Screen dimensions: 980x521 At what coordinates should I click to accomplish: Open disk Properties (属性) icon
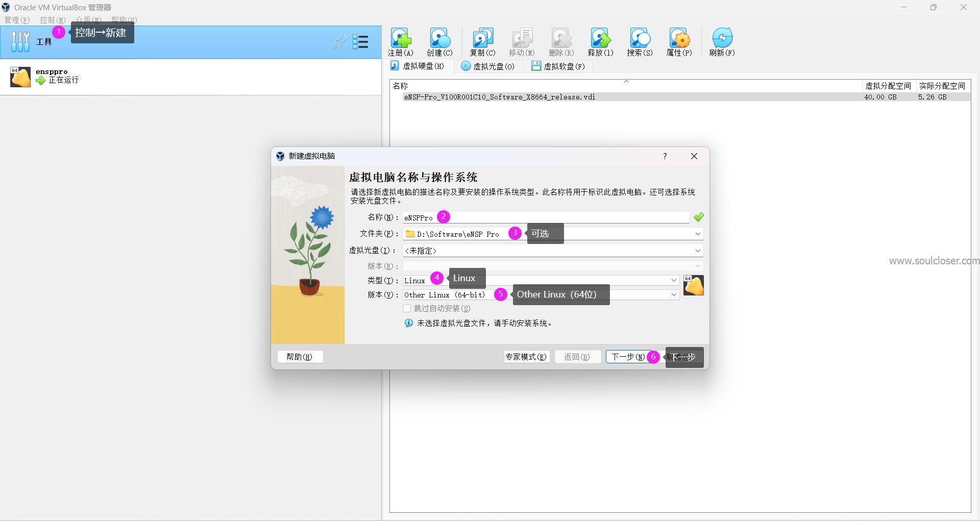pos(679,38)
